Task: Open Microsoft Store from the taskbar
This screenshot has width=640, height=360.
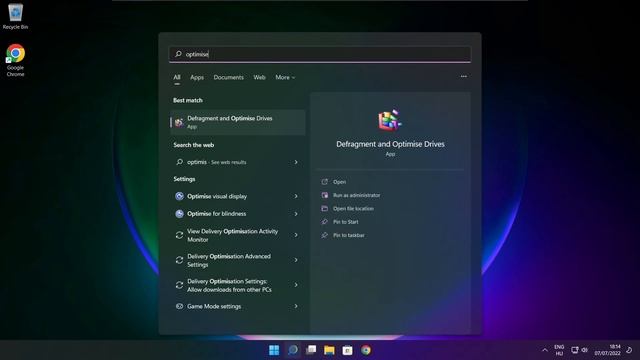Action: pos(347,350)
